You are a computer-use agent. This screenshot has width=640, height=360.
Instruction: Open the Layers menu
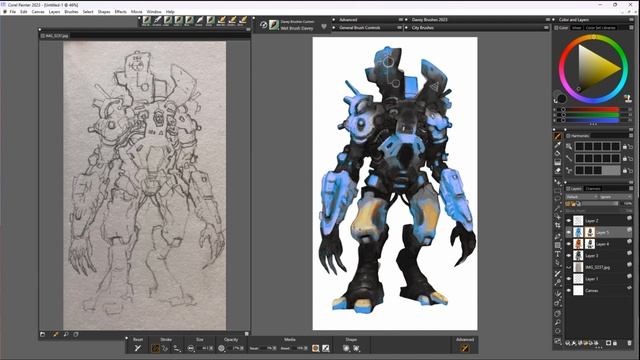coord(54,12)
